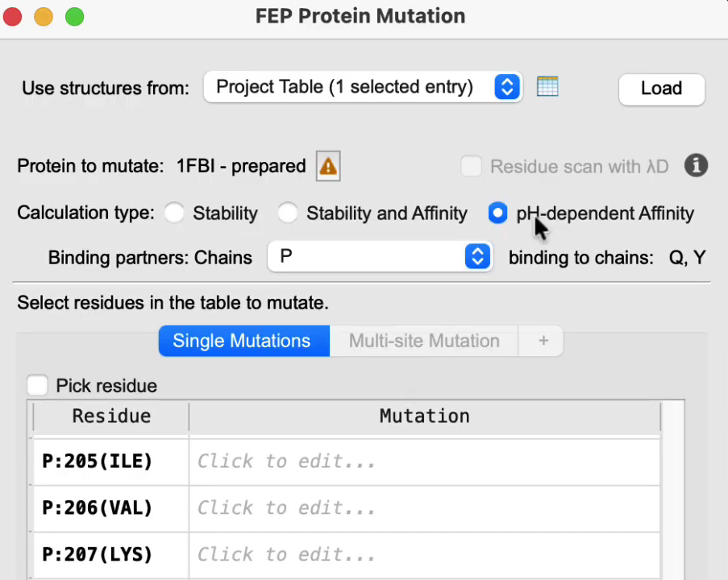Click the blue arrows on Chains P dropdown

(477, 256)
